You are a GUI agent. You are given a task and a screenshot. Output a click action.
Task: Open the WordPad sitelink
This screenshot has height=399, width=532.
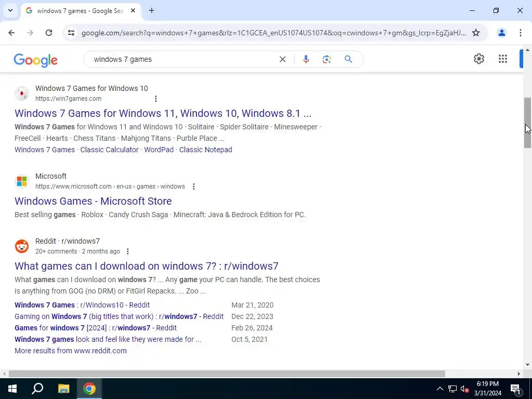[159, 150]
